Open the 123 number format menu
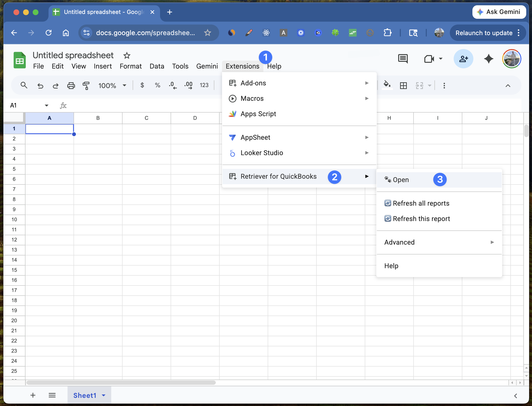 [204, 85]
